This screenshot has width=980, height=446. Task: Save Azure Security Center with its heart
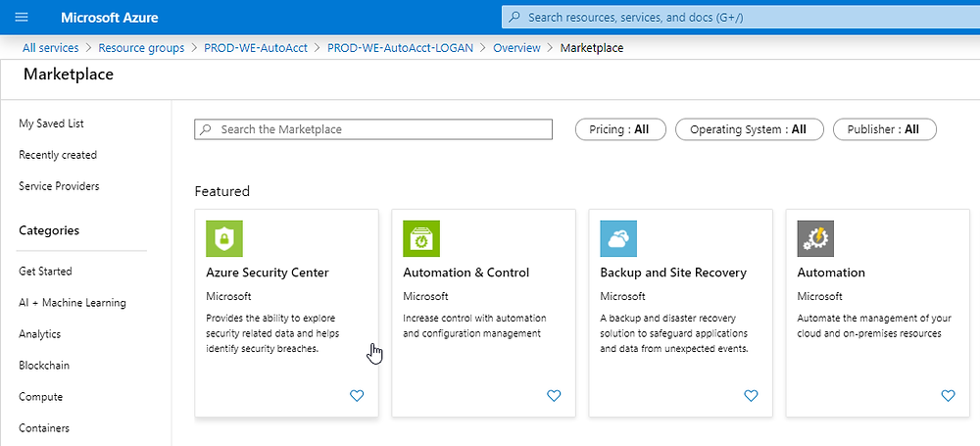[357, 395]
